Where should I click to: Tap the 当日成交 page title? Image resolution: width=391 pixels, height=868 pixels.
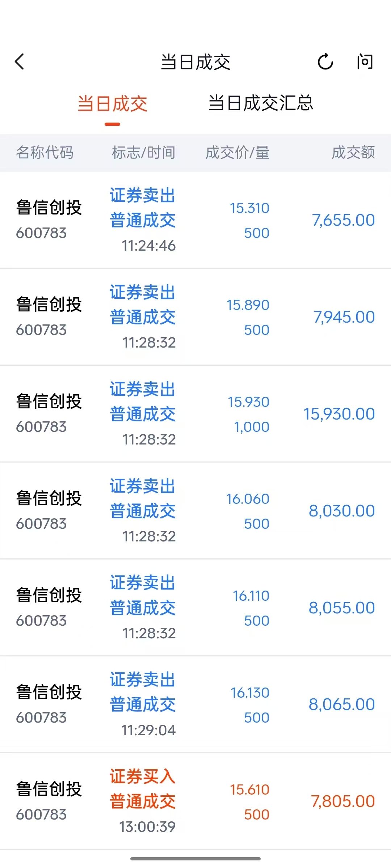195,62
